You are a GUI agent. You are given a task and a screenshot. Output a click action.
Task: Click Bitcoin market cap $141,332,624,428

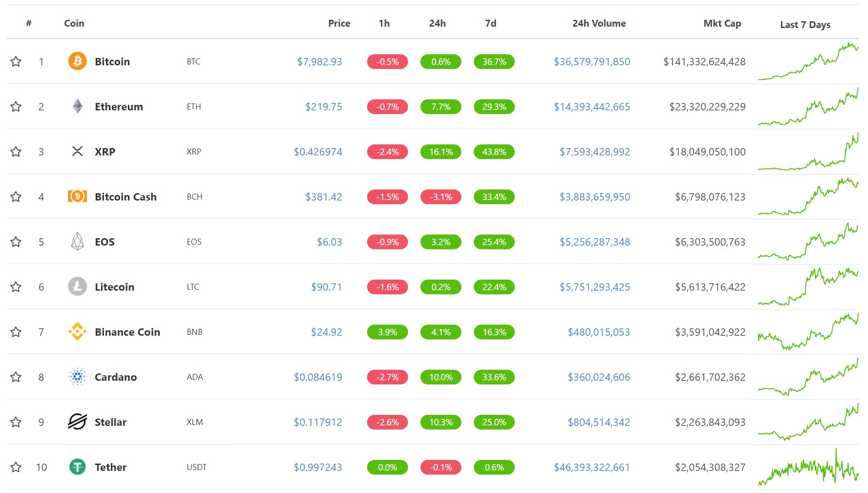coord(704,61)
